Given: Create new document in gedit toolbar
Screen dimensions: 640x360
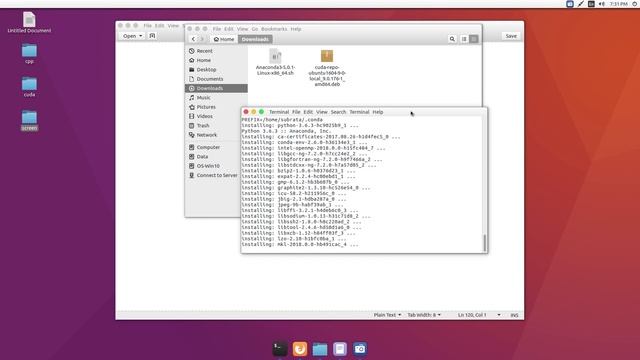Looking at the screenshot, I should [x=152, y=36].
